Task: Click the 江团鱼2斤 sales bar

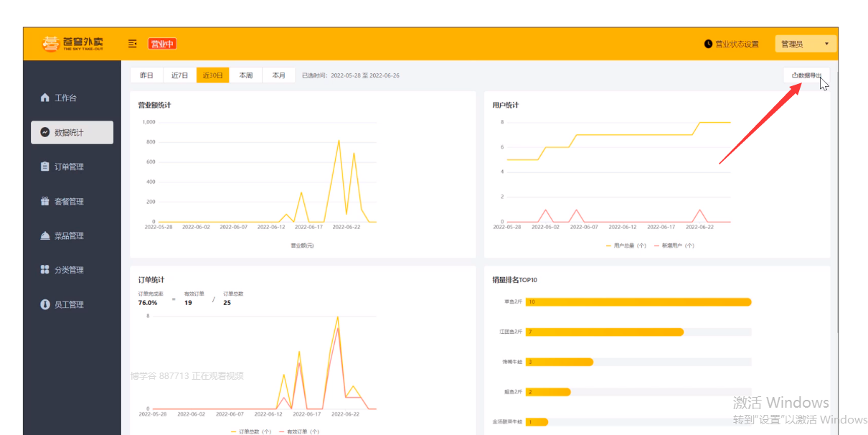Action: coord(605,332)
